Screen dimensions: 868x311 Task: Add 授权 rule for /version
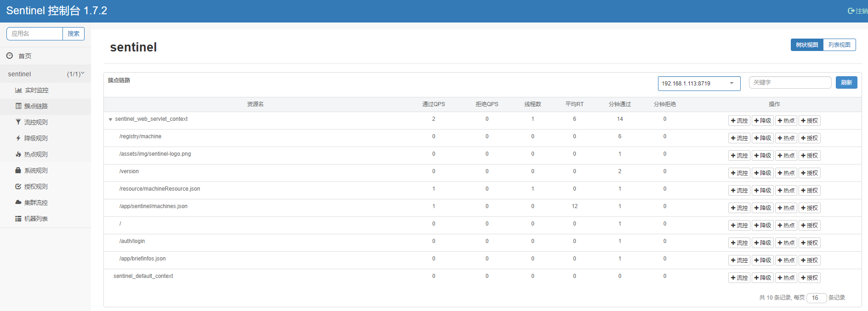coord(810,173)
